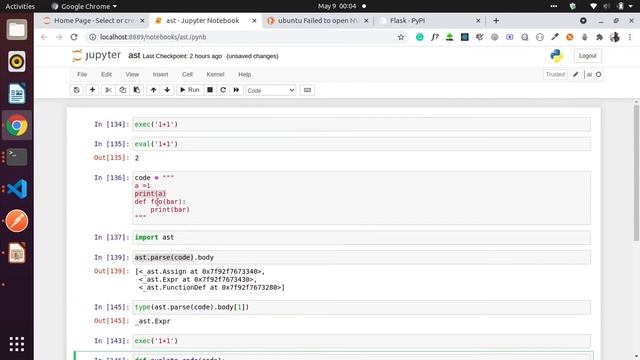
Task: Open Chrome three-dot menu
Action: pos(630,37)
